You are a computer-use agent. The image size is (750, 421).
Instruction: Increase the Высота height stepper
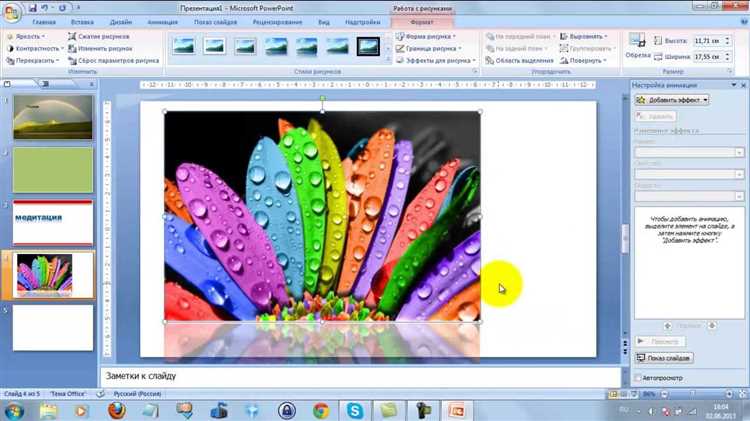tap(728, 38)
